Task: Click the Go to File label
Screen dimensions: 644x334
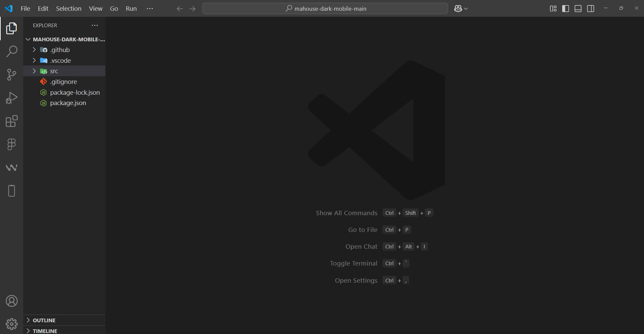Action: (363, 230)
